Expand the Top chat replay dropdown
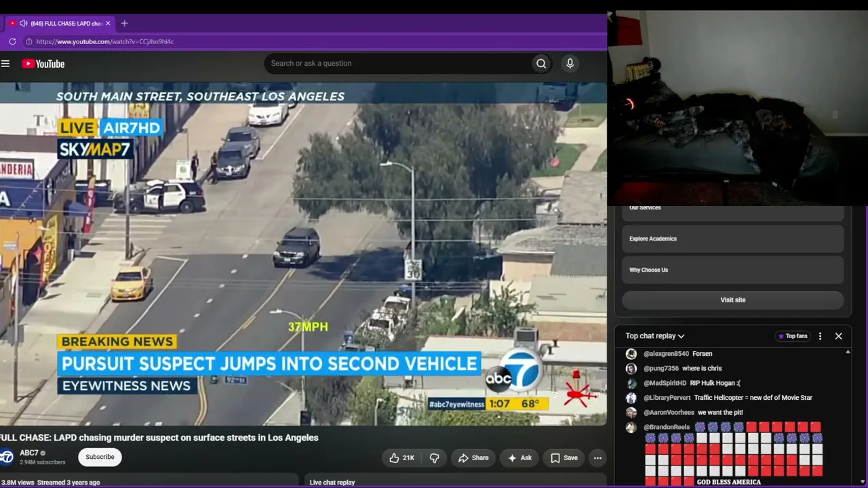The width and height of the screenshot is (868, 488). [655, 336]
